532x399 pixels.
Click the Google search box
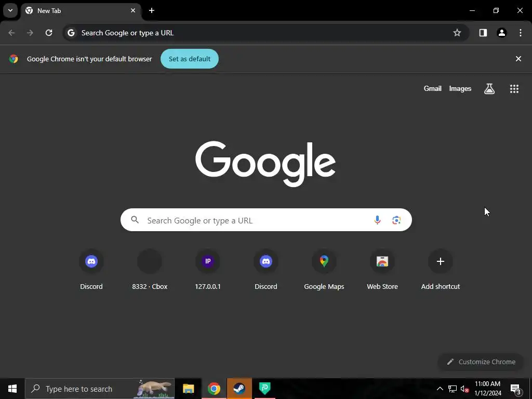pos(266,220)
